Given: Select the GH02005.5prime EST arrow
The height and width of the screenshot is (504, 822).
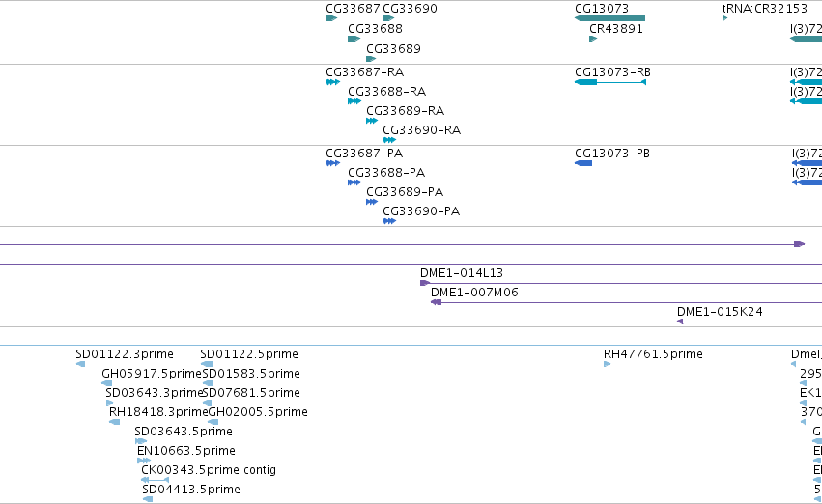Looking at the screenshot, I should (213, 422).
